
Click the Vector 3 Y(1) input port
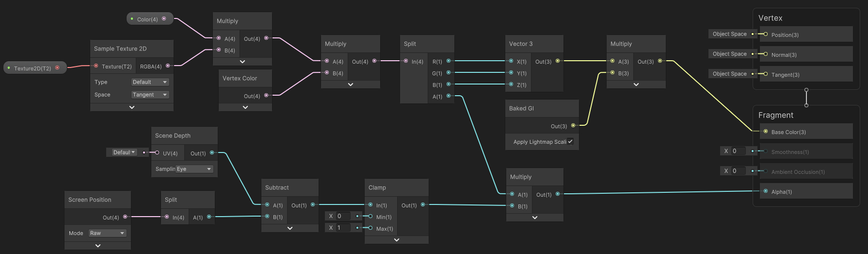coord(511,73)
